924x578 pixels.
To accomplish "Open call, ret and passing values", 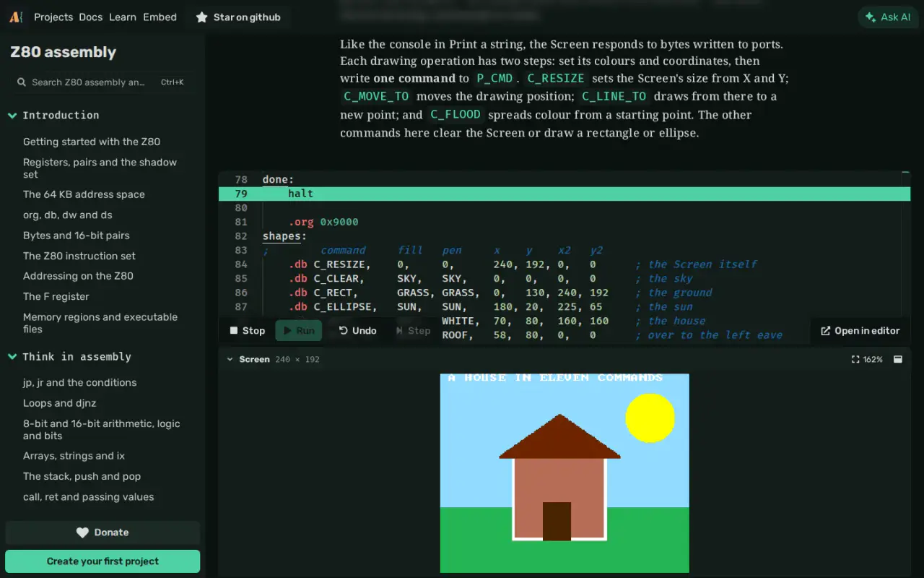I will 88,497.
